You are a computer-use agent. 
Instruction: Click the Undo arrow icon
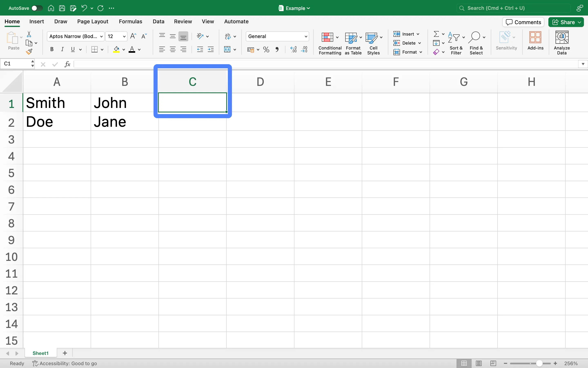click(84, 8)
